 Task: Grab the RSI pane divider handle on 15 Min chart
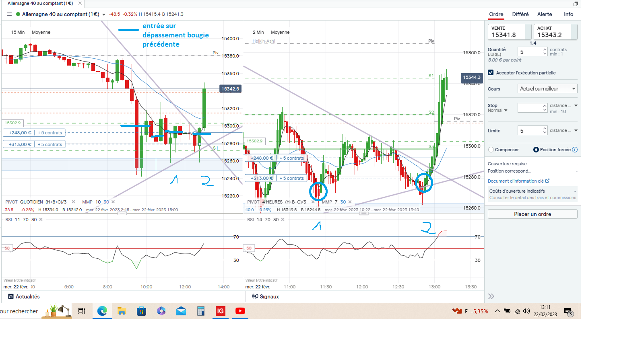(x=122, y=213)
